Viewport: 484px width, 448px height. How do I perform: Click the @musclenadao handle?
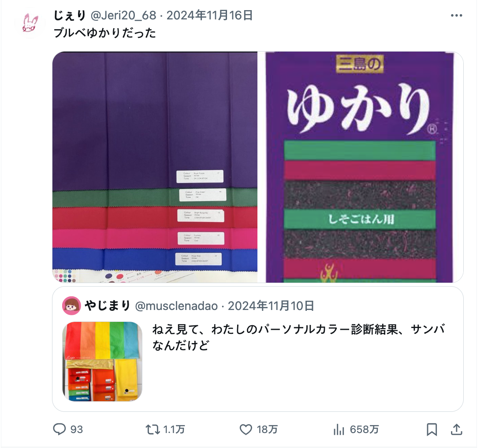pyautogui.click(x=176, y=306)
